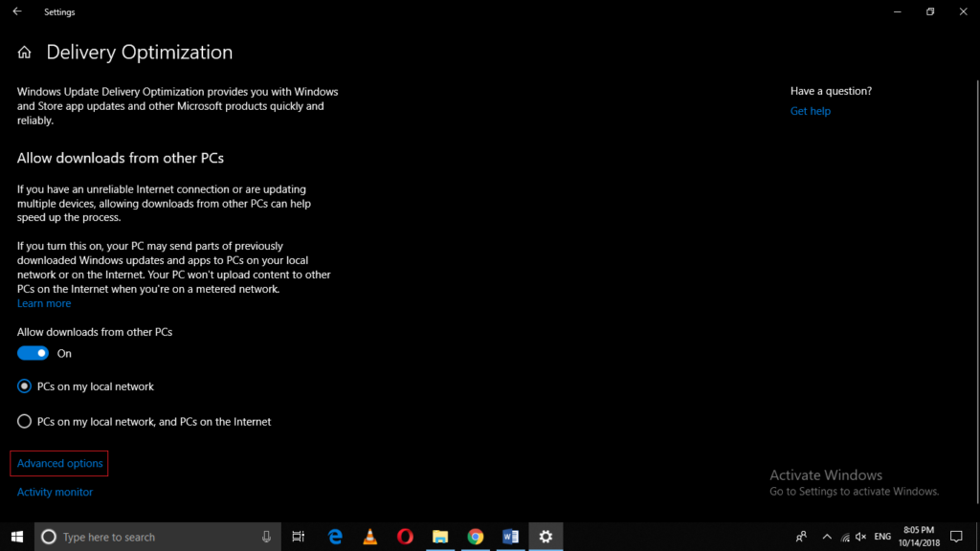Open the Learn more link
The height and width of the screenshot is (551, 980).
44,303
